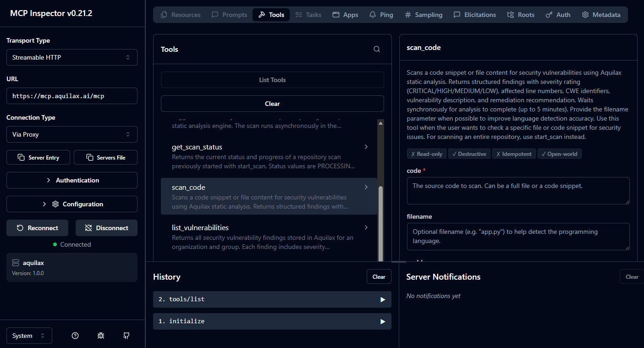
Task: Click the bug debugging icon
Action: click(101, 336)
